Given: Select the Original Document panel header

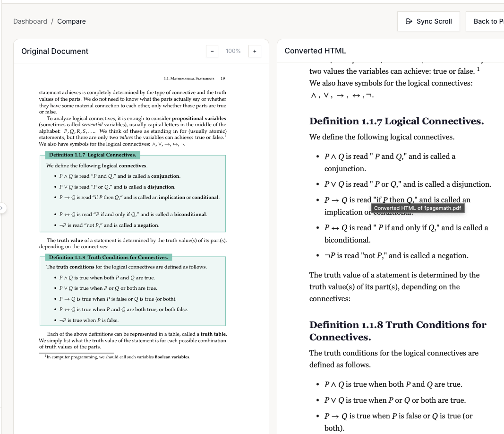Looking at the screenshot, I should pos(55,51).
